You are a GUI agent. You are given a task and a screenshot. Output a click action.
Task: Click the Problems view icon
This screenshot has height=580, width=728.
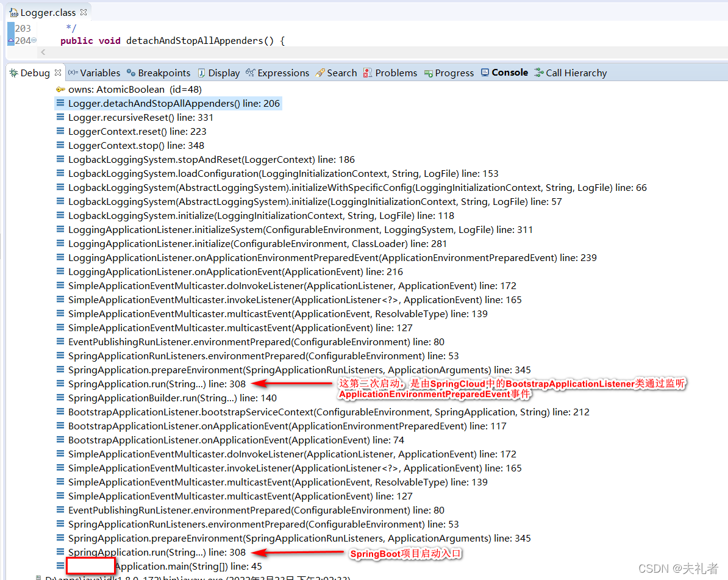coord(366,73)
